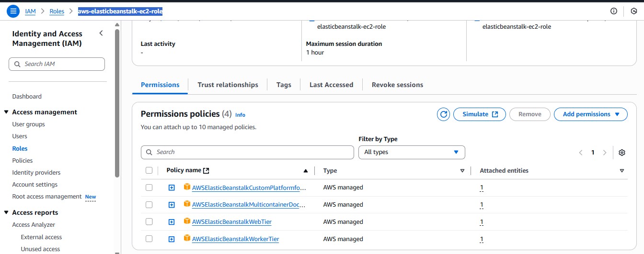The height and width of the screenshot is (254, 644).
Task: Check the AWSElasticBeanstalkCustomPlatformfo policy checkbox
Action: (149, 188)
